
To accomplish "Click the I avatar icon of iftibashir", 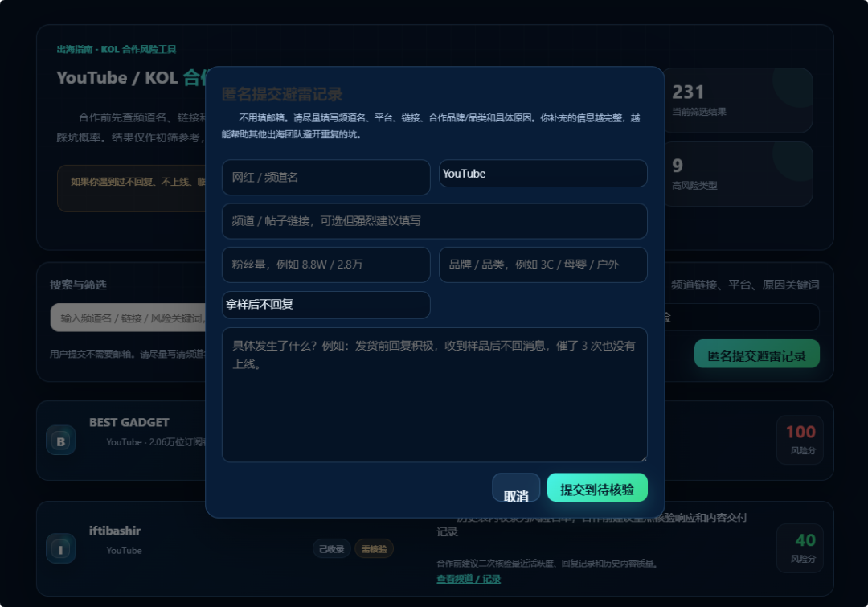I will pos(61,548).
